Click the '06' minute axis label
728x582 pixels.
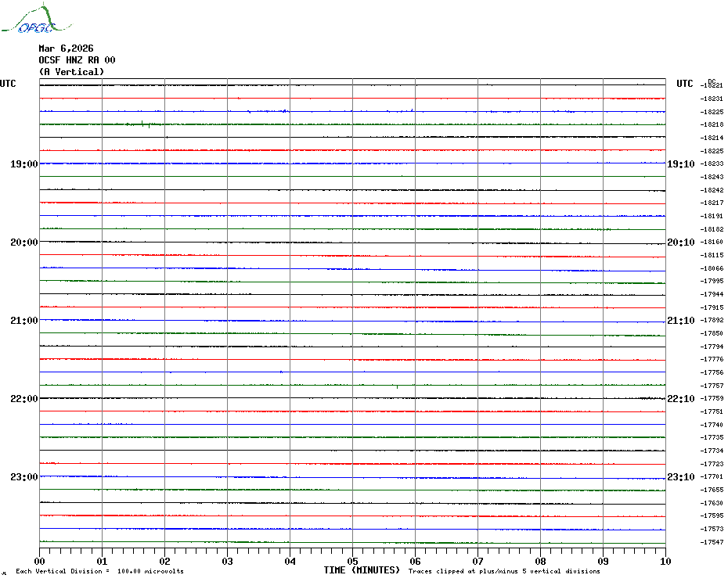click(416, 561)
